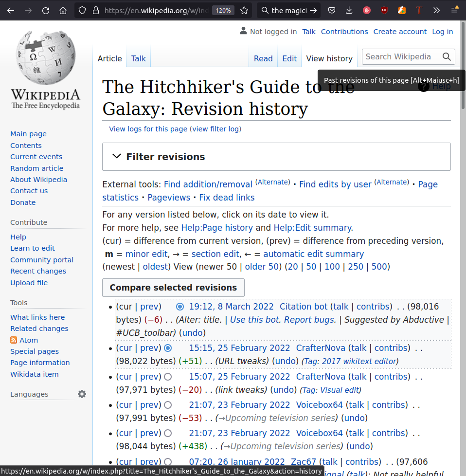The height and width of the screenshot is (476, 466).
Task: Click Compare selected revisions button
Action: coord(173,288)
